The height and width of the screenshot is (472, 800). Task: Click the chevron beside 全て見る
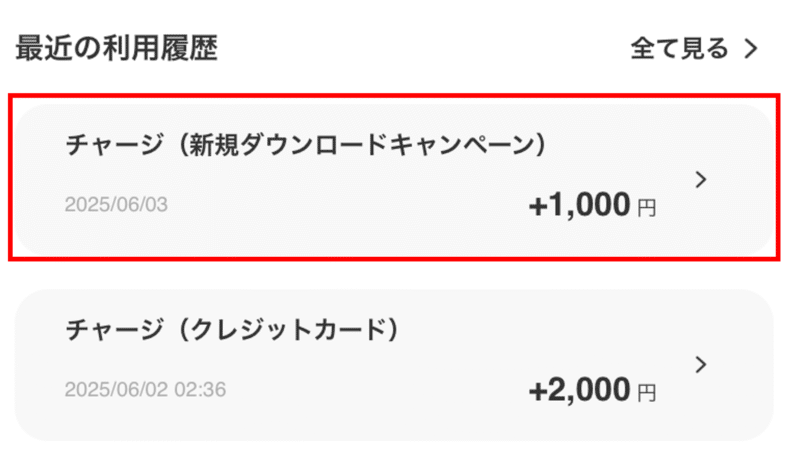[x=751, y=49]
